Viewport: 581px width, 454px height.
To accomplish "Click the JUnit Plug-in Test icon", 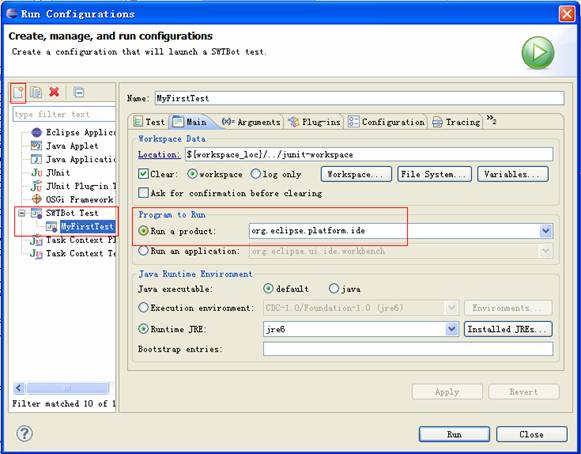I will [36, 186].
